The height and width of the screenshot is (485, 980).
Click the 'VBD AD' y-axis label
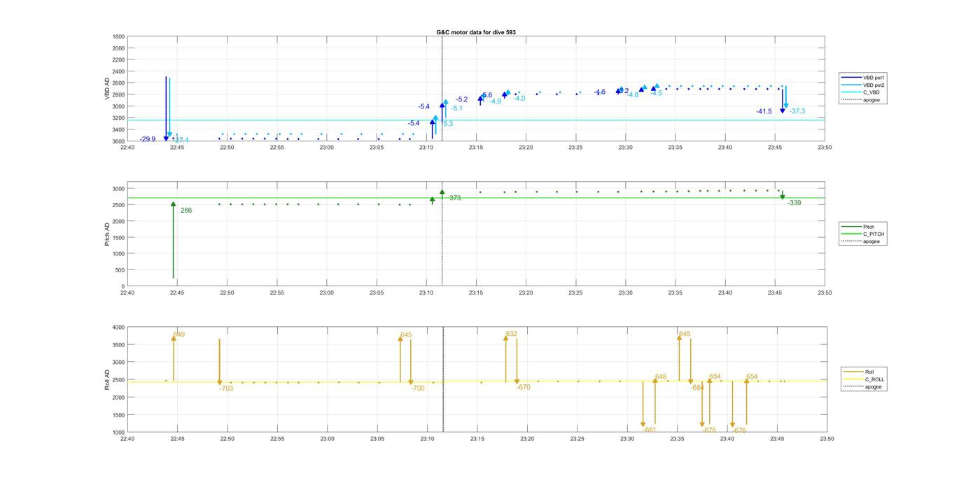point(108,89)
